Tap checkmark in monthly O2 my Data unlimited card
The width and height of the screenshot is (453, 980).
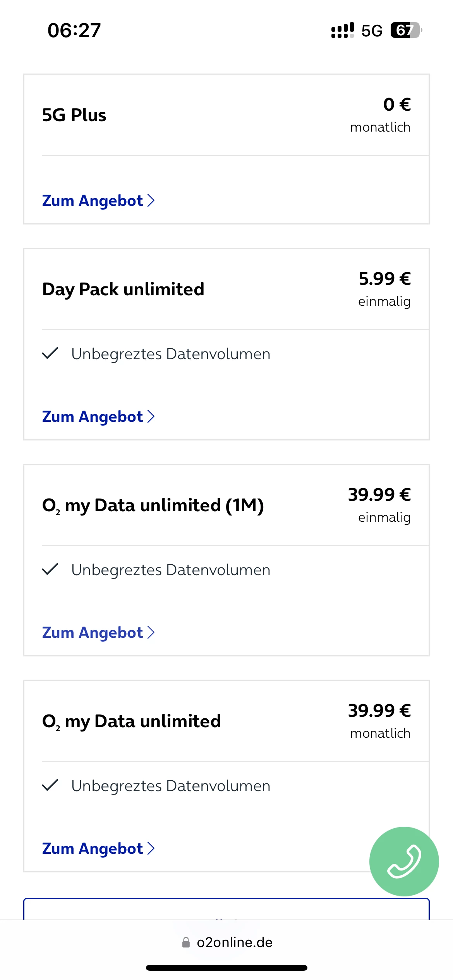pos(50,785)
